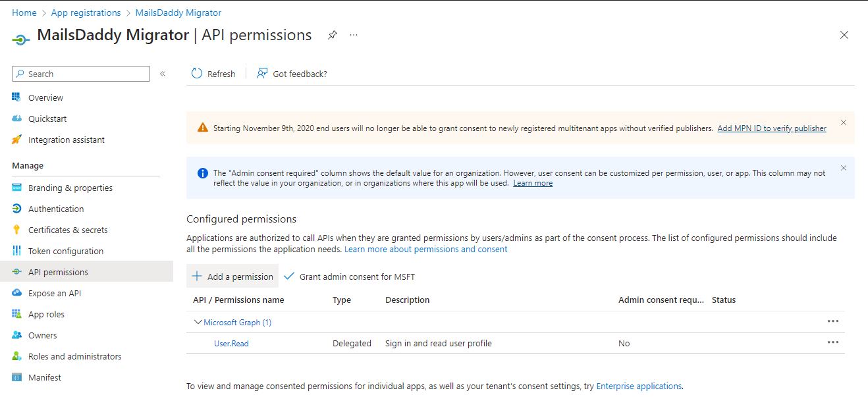This screenshot has height=397, width=868.
Task: Click the Integration assistant rocket icon
Action: point(16,140)
